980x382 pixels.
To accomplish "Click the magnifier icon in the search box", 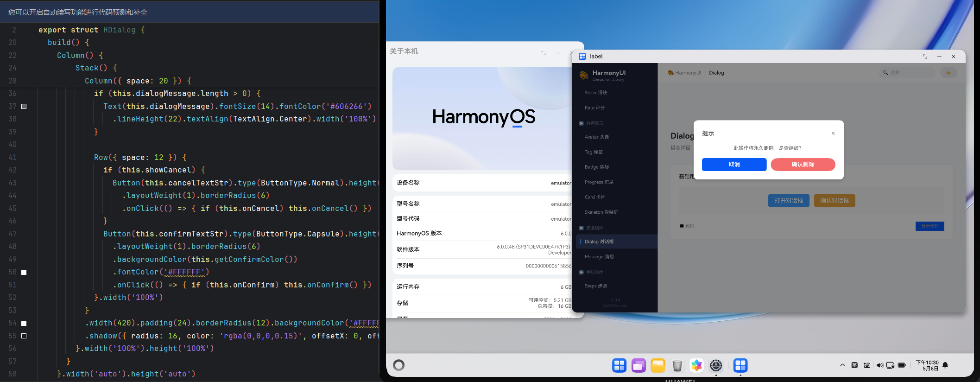I will [x=885, y=73].
